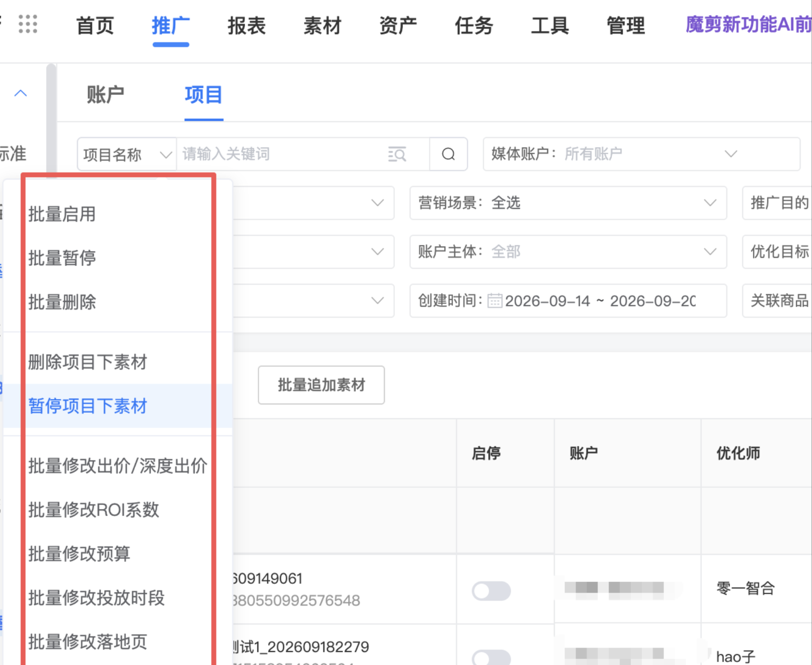
Task: Open the 报表 top menu
Action: coord(247,25)
